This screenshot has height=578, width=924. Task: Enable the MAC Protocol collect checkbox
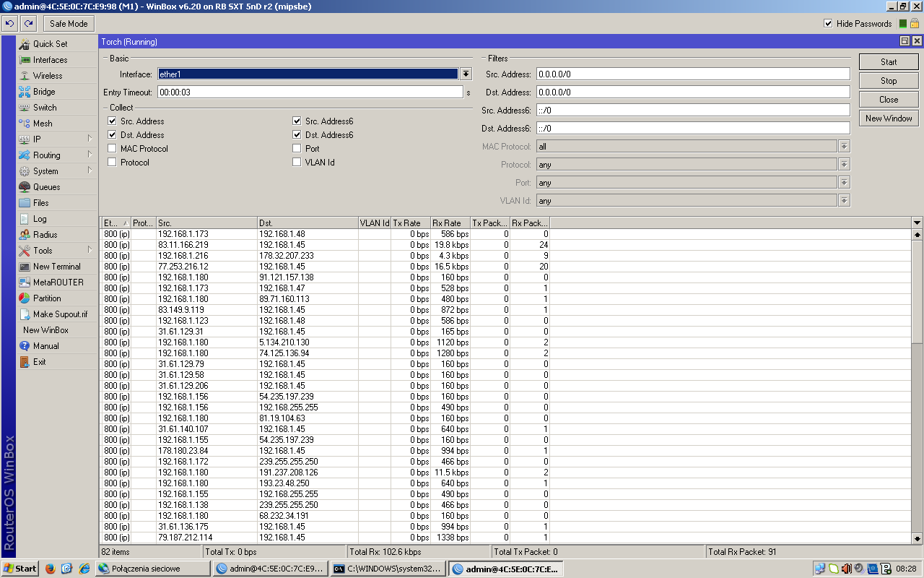click(112, 149)
